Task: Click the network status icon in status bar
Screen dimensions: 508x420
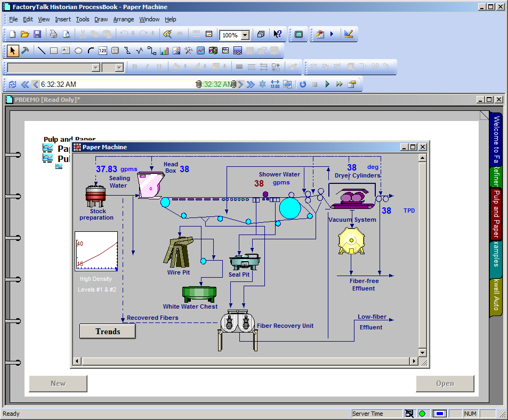Action: 409,414
